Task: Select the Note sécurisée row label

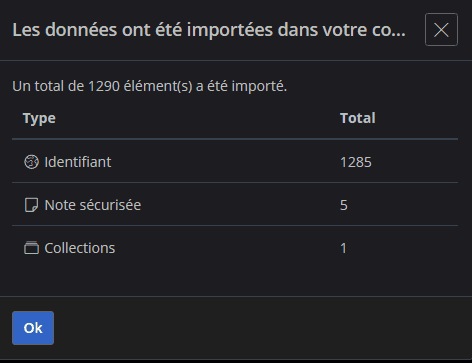Action: 93,205
